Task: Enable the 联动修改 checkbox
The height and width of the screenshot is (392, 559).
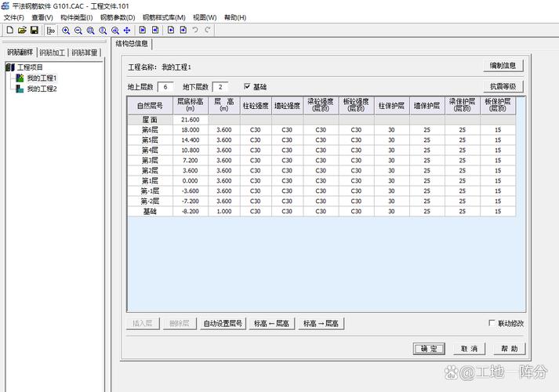Action: (x=492, y=323)
